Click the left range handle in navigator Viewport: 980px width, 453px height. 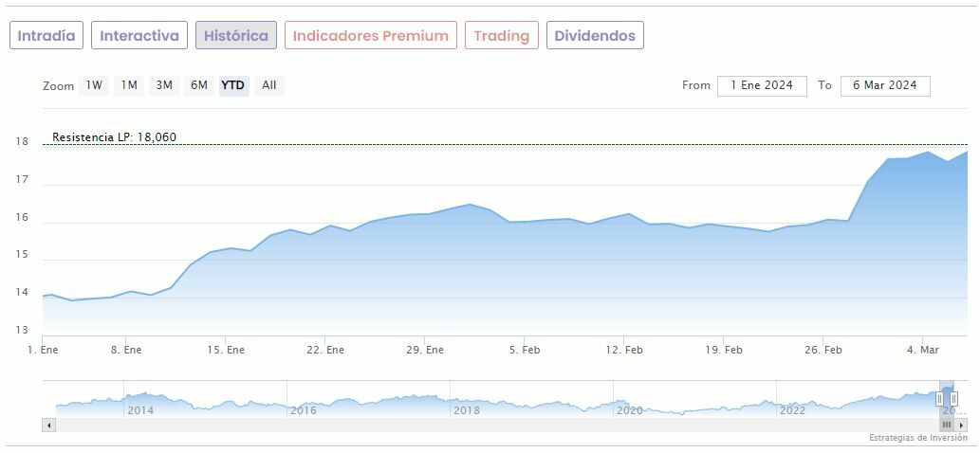coord(940,399)
